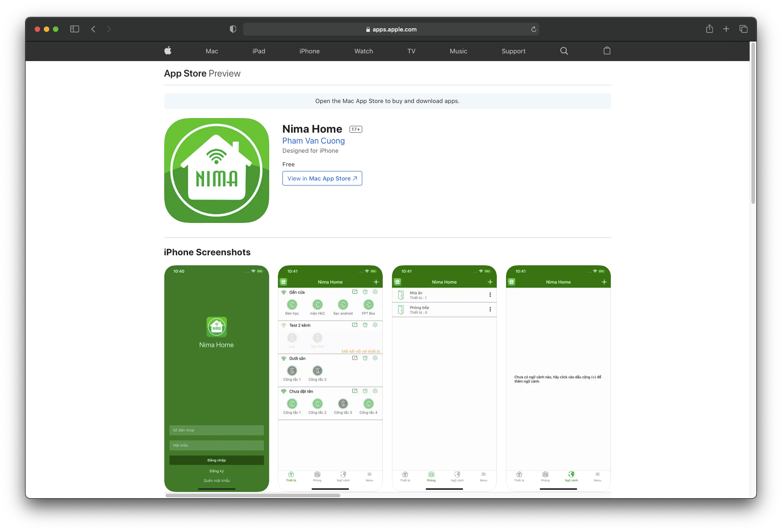Add a new tab with plus icon
Viewport: 782px width, 532px height.
[726, 29]
